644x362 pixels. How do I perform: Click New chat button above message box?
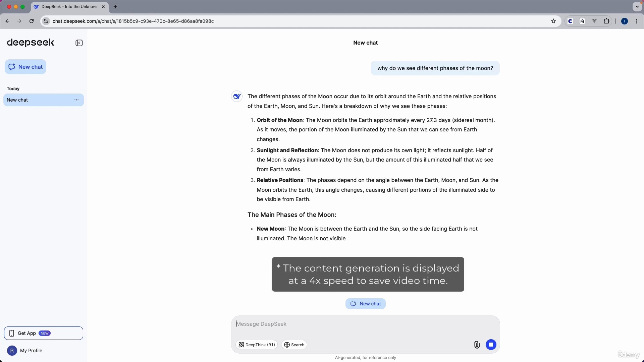[366, 304]
